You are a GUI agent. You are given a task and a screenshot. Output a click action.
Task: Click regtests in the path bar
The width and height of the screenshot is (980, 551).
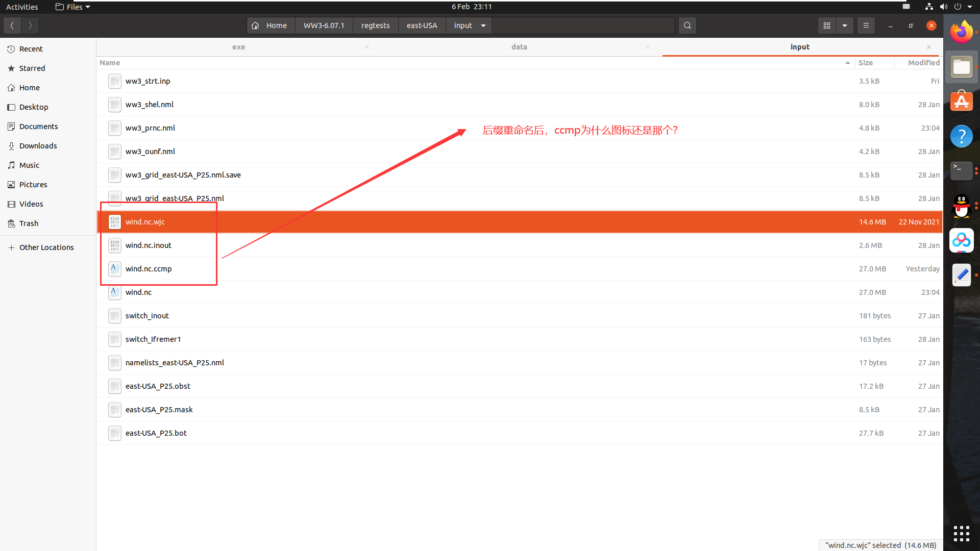(375, 26)
